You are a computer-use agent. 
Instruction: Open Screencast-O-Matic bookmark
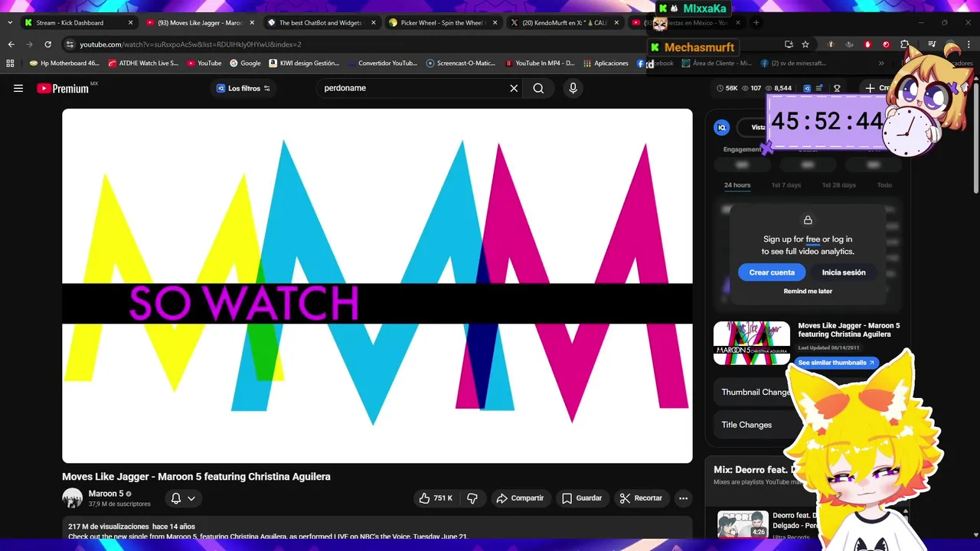[461, 64]
